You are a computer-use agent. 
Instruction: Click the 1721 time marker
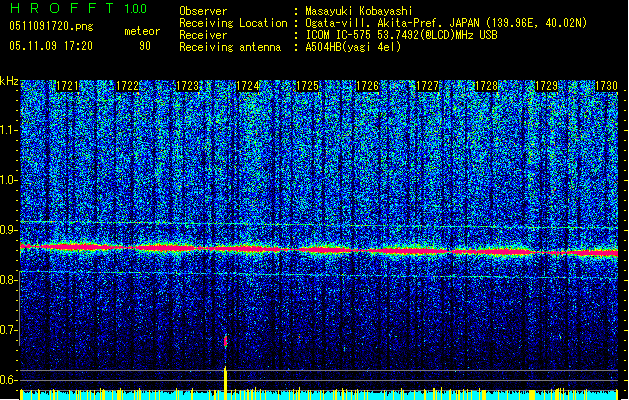pos(67,86)
